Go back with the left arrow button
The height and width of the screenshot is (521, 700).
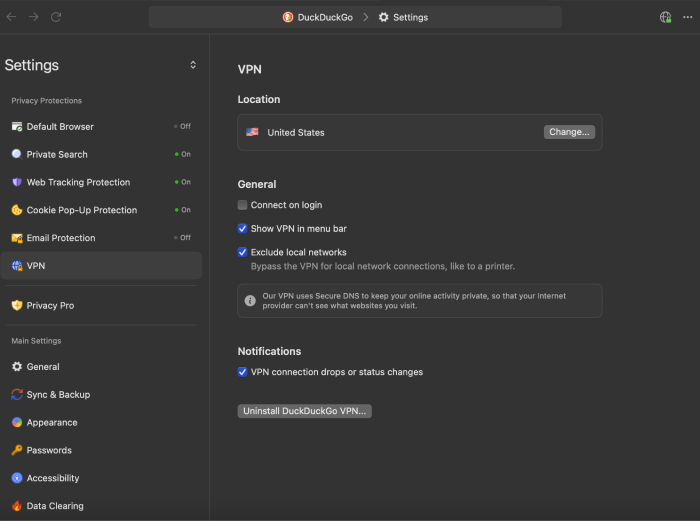pyautogui.click(x=11, y=17)
